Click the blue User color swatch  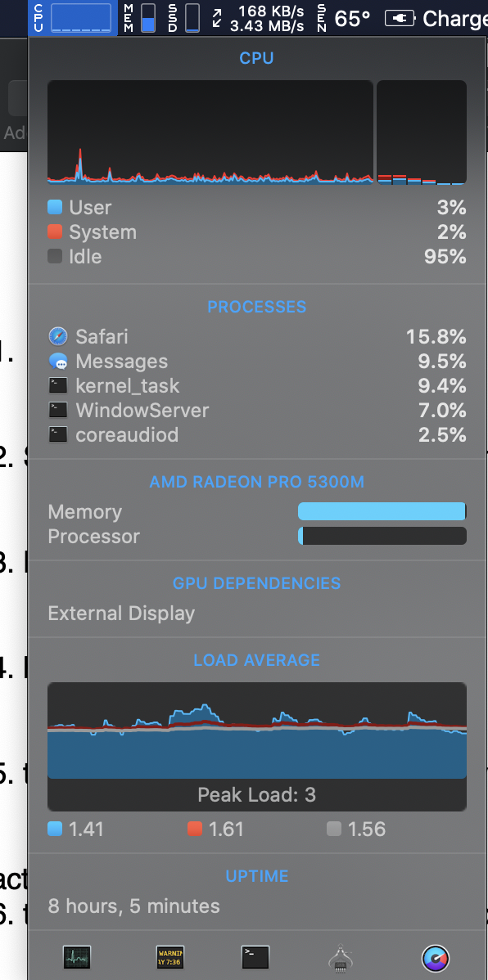coord(55,208)
